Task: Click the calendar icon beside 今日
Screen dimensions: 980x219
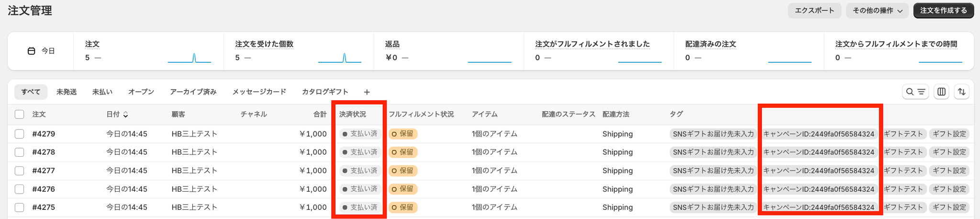Action: 32,51
